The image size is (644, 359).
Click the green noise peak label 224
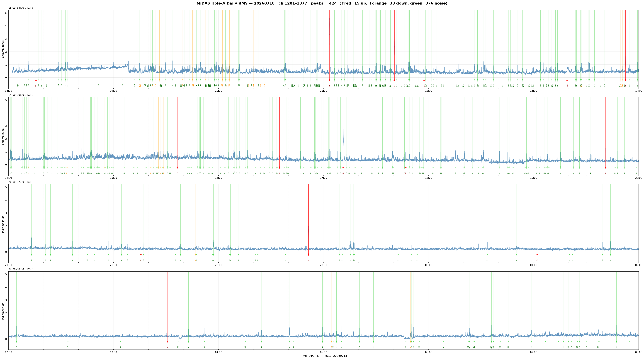124,173
